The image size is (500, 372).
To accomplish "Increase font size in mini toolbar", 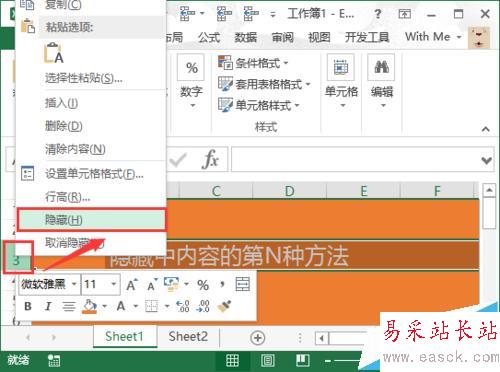I will click(x=131, y=285).
